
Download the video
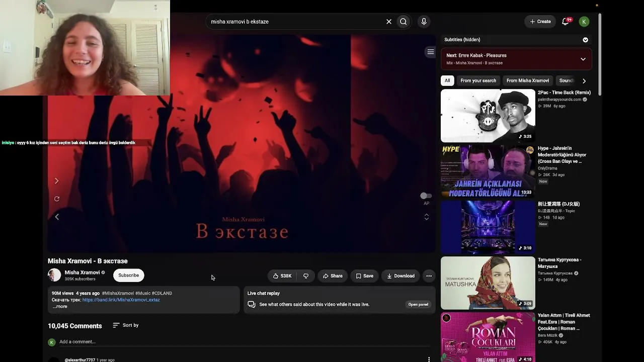[x=400, y=276]
